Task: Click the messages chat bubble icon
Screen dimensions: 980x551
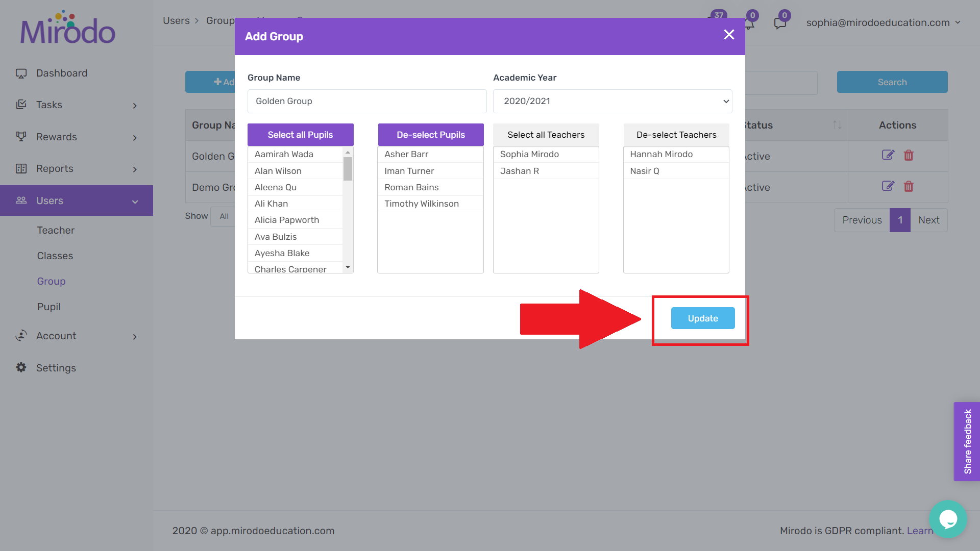Action: click(780, 23)
